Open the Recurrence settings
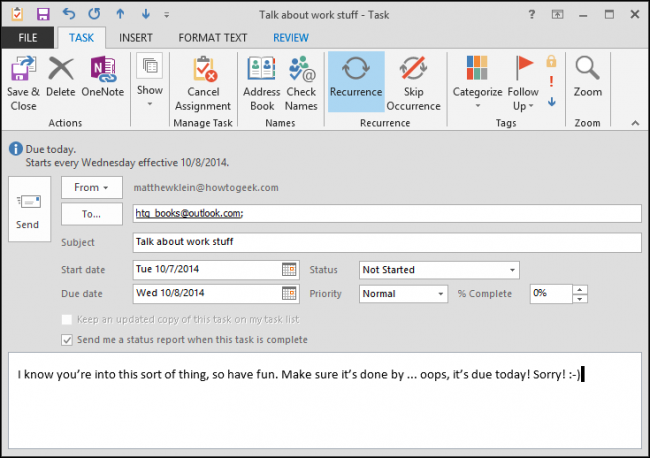Screen dimensions: 650x458 356,82
